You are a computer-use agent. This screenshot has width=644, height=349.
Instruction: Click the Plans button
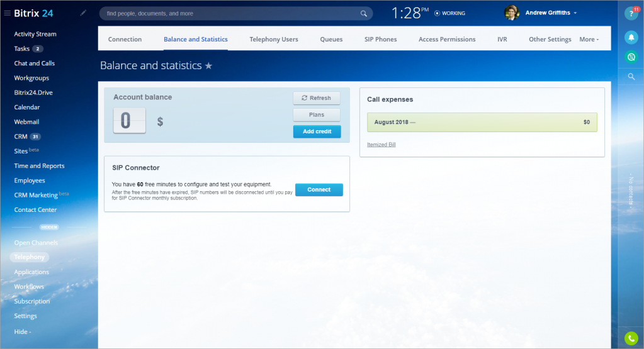coord(317,115)
